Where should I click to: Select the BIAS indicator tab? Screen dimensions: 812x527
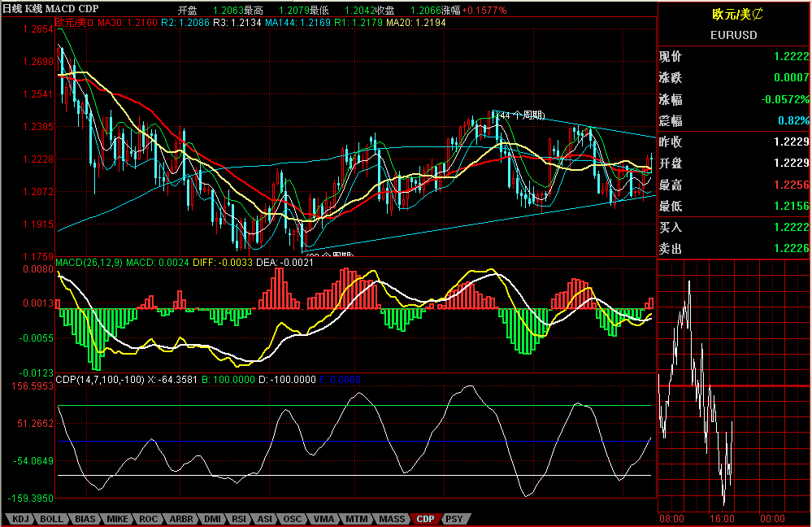pos(85,519)
